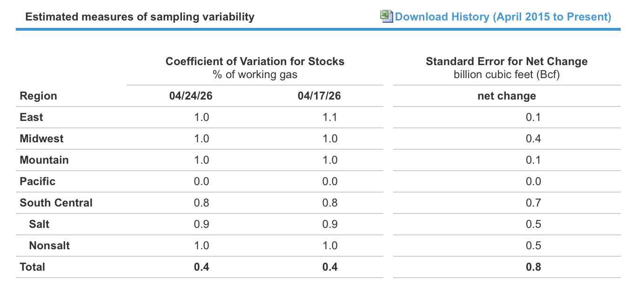Click the Pacific region row label

pyautogui.click(x=38, y=181)
